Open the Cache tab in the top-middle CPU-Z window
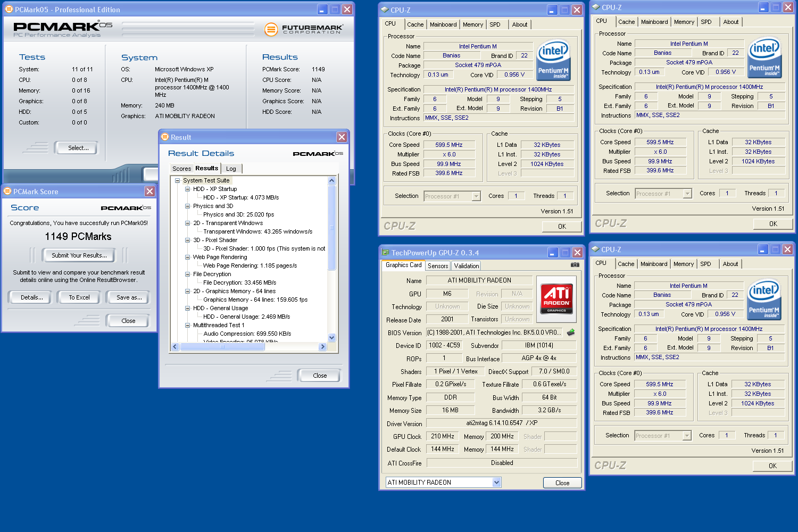Screen dimensions: 798x532 tap(415, 24)
